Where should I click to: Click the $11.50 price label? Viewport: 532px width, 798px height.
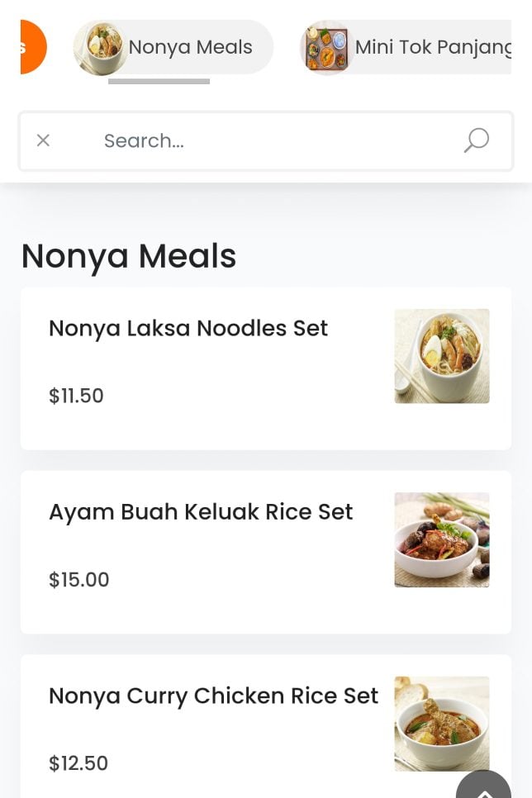pos(76,396)
